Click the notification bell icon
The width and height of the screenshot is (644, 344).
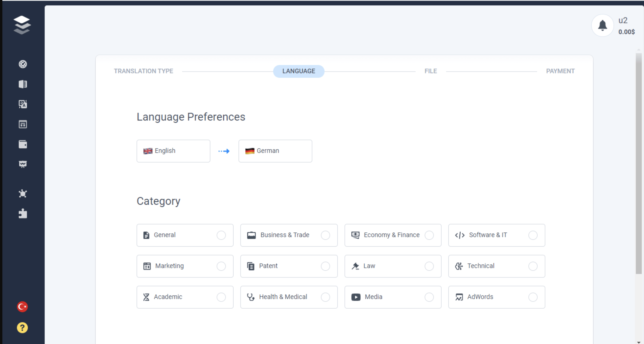602,25
